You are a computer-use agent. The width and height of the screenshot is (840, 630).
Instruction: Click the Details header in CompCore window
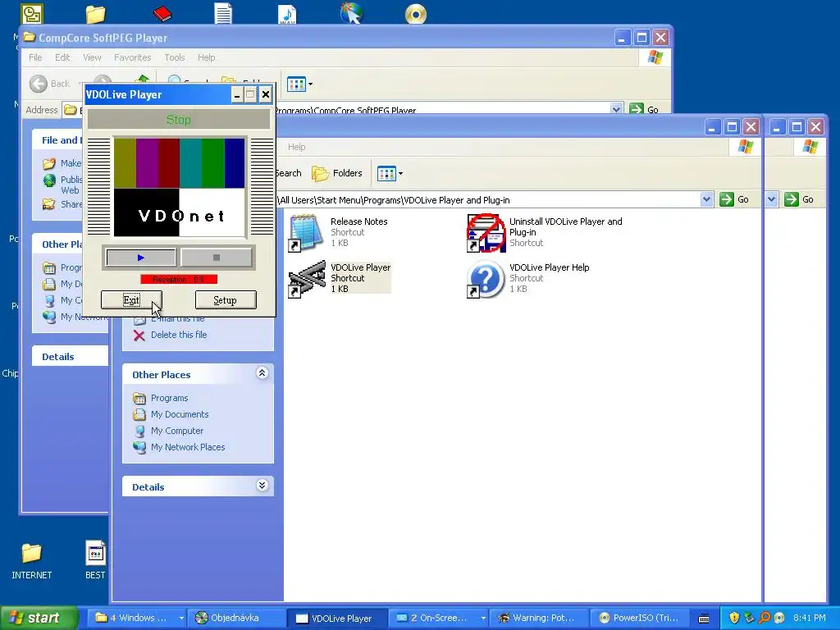click(58, 357)
